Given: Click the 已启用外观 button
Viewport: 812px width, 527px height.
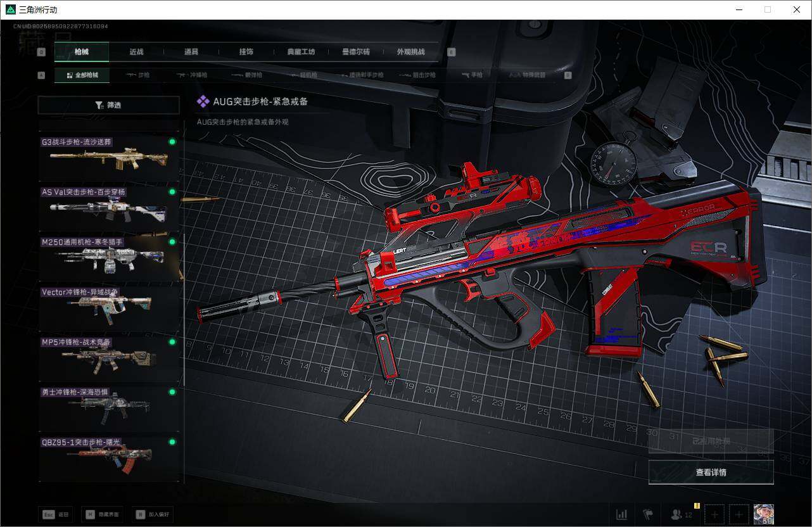Looking at the screenshot, I should 711,441.
